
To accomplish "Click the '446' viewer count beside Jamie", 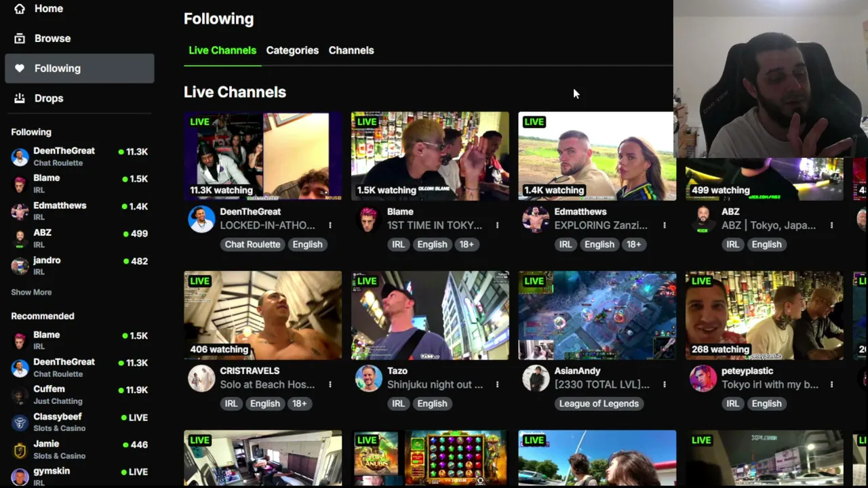I will point(139,445).
